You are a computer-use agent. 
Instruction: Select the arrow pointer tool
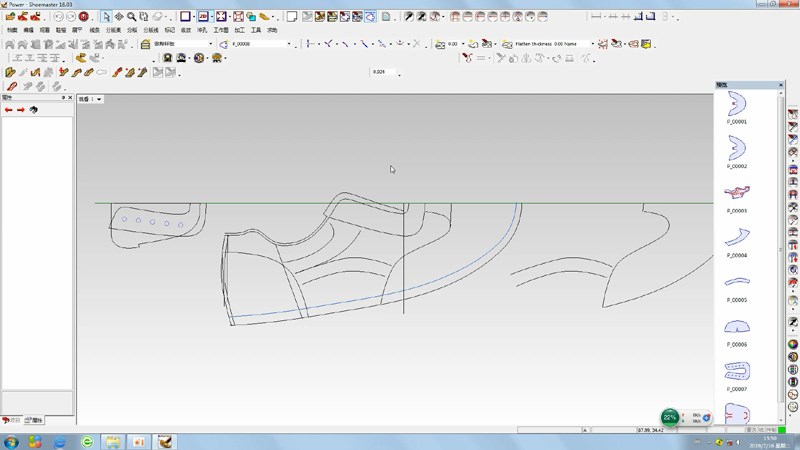pyautogui.click(x=107, y=17)
